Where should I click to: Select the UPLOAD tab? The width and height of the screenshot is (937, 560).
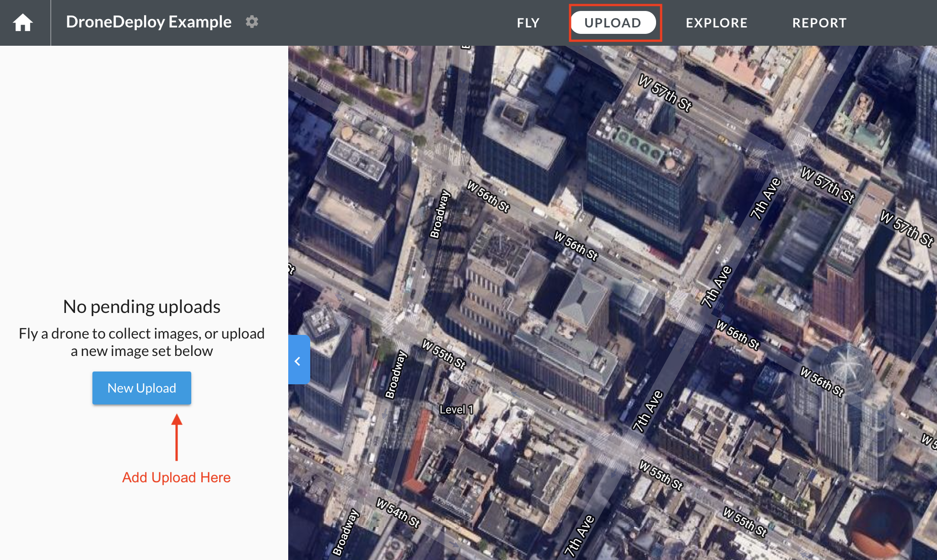click(613, 23)
